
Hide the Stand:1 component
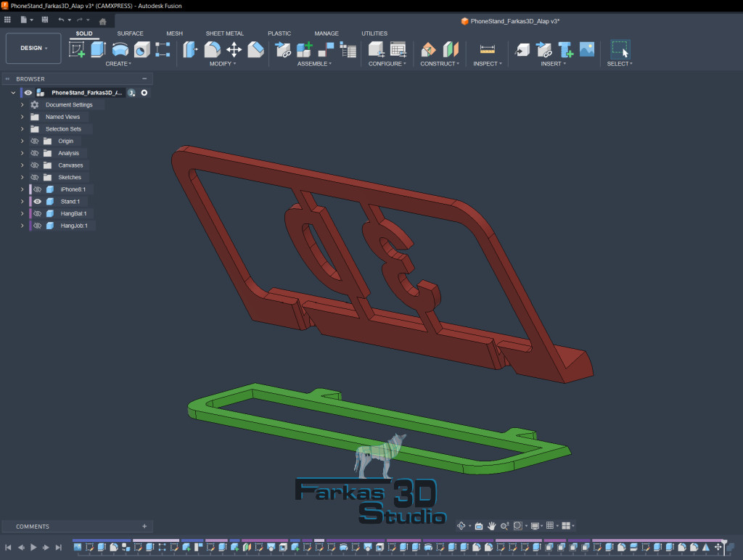(x=37, y=202)
